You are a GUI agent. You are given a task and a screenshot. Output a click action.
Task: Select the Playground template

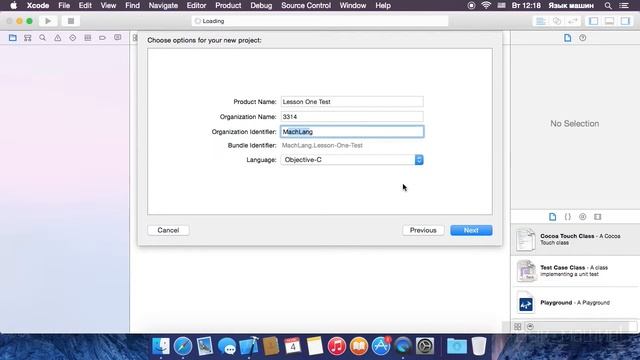pos(575,303)
